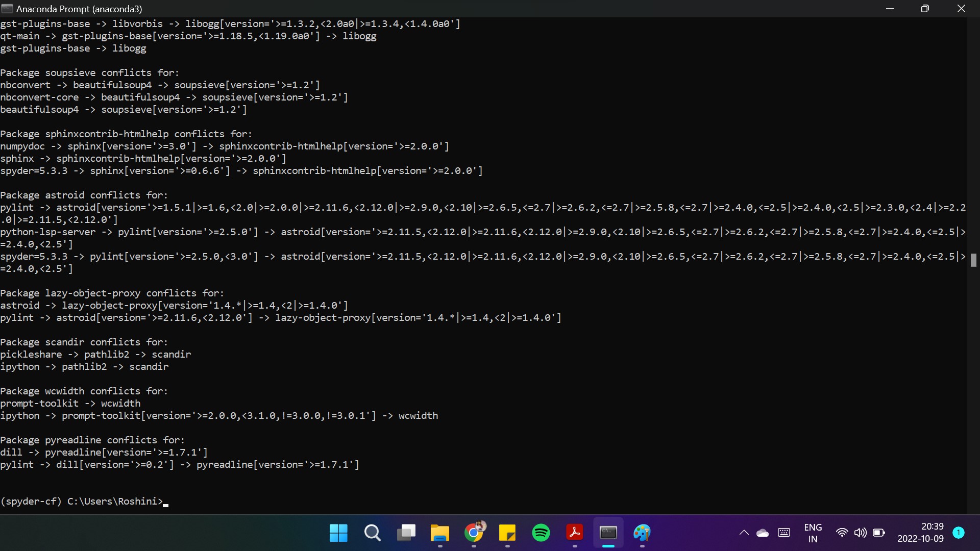
Task: Launch Paint from the taskbar
Action: tap(642, 533)
